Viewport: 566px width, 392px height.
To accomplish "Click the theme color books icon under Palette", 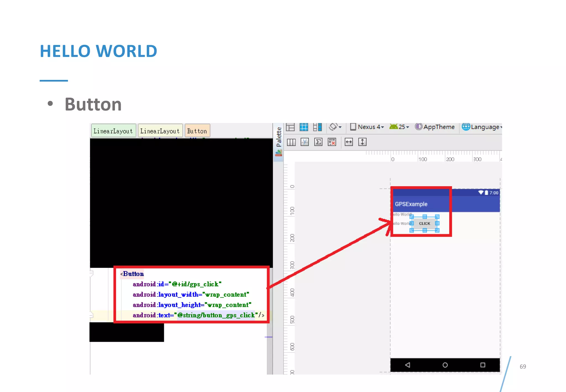I will 279,153.
